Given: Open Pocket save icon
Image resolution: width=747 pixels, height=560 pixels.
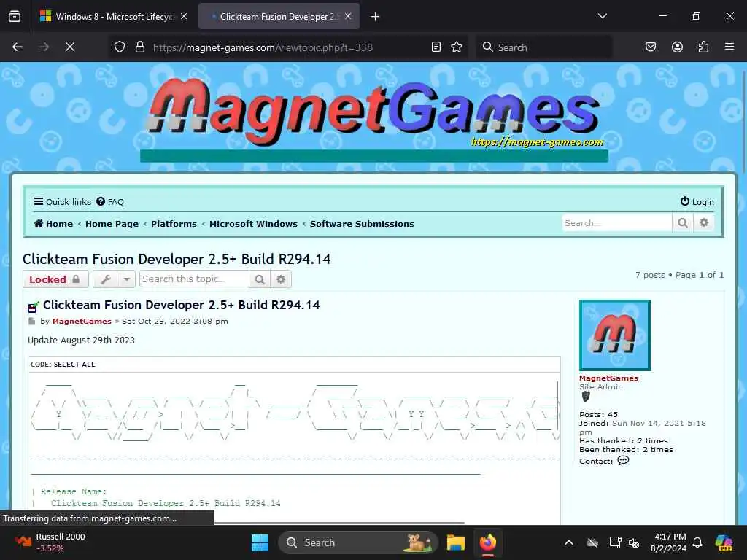Looking at the screenshot, I should point(651,47).
